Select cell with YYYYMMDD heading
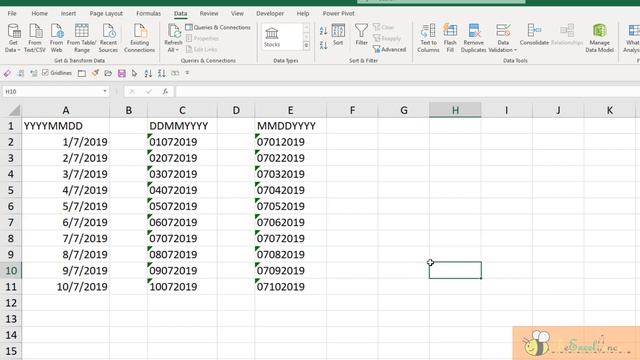Screen dimensions: 640x360 pyautogui.click(x=66, y=126)
